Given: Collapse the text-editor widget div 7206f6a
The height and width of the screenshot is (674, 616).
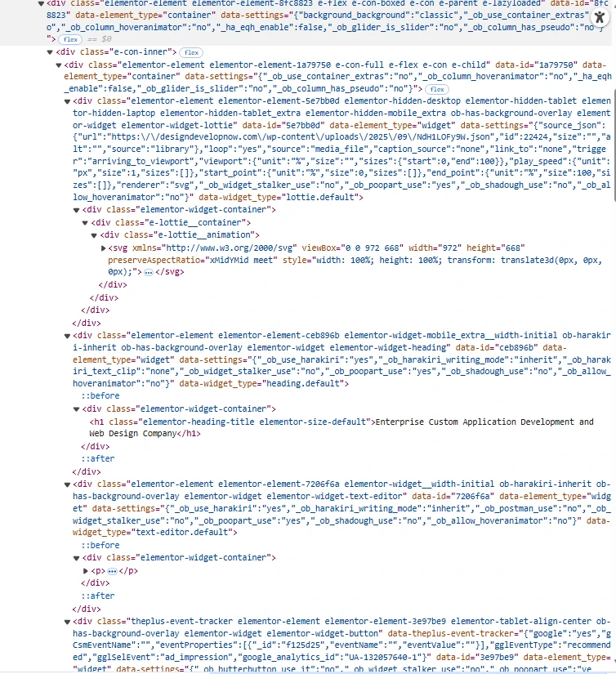Looking at the screenshot, I should tap(68, 484).
